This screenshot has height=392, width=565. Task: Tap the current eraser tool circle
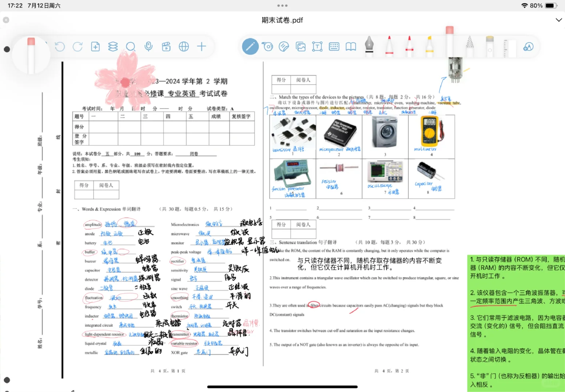pyautogui.click(x=31, y=55)
